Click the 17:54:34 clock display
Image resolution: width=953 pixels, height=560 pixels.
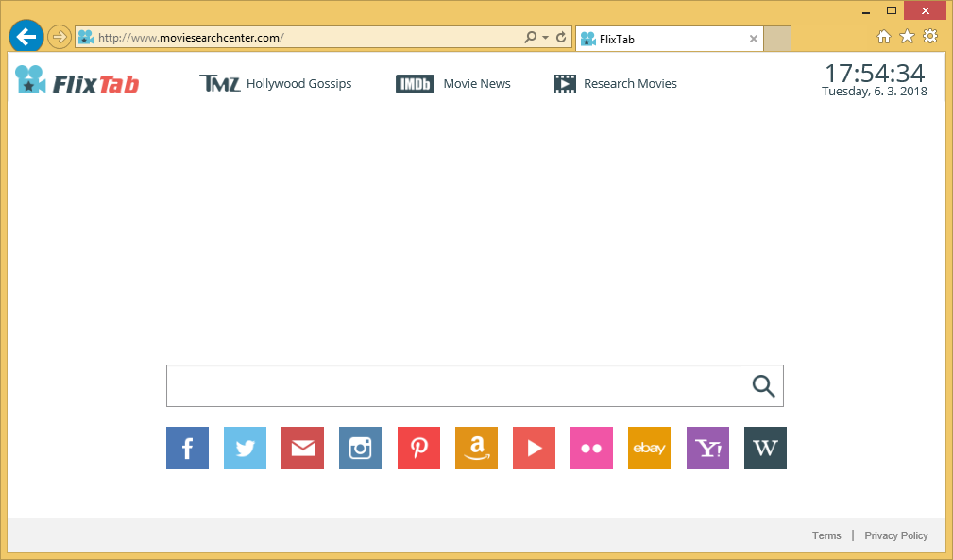[x=875, y=74]
